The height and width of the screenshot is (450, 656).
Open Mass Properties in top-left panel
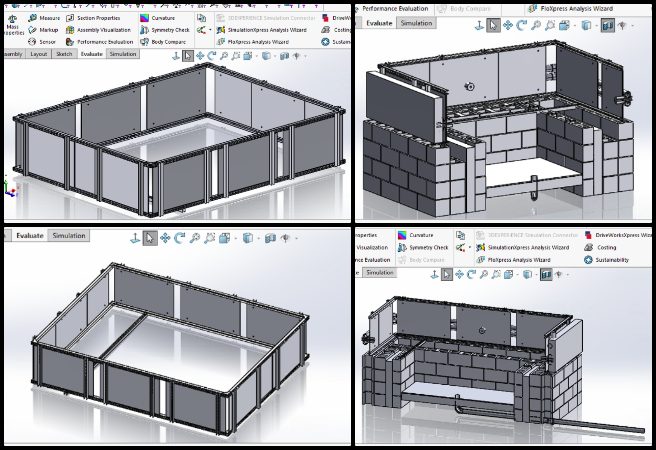tap(10, 28)
